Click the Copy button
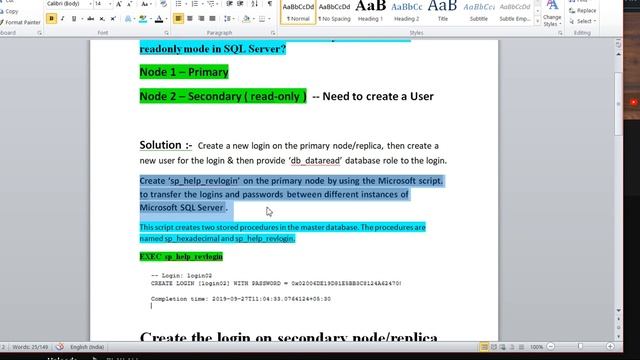Screen dimensions: 640x360 click(x=9, y=11)
